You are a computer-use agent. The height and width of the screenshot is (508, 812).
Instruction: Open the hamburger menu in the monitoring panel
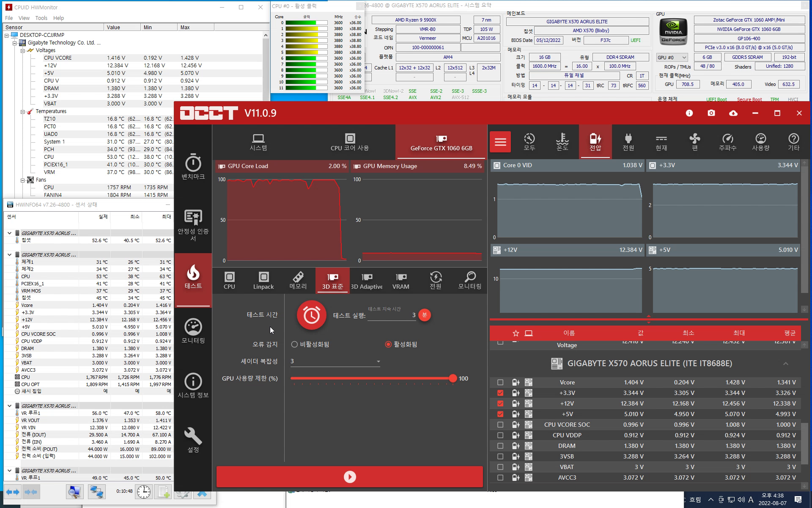(x=500, y=142)
